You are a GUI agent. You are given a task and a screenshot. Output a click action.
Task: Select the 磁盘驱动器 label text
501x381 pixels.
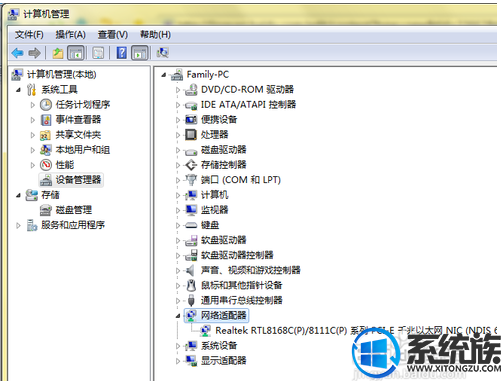click(224, 150)
